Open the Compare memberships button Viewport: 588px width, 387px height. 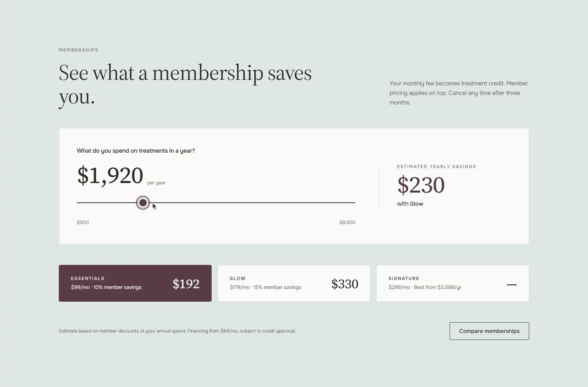click(489, 331)
